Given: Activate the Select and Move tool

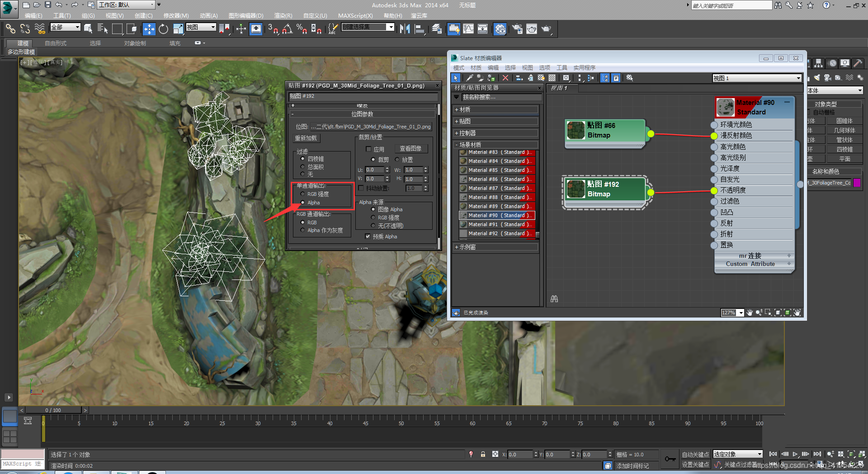Looking at the screenshot, I should coord(149,29).
